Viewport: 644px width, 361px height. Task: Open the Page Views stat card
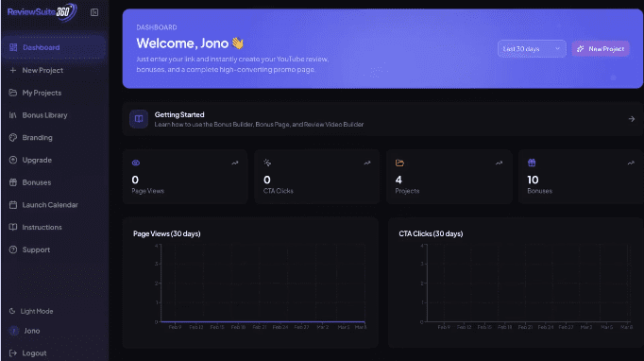[185, 177]
